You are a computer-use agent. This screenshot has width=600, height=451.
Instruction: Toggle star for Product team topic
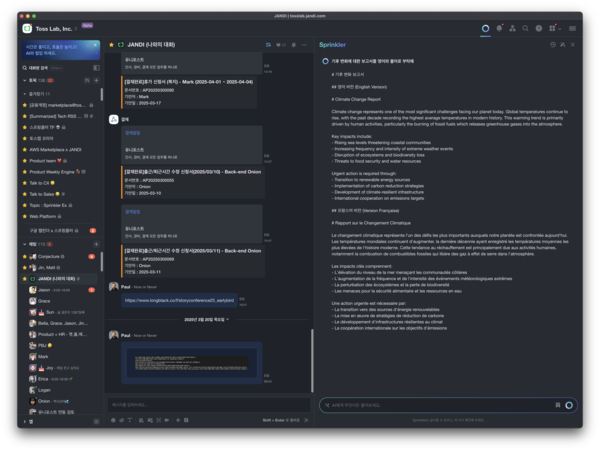point(25,160)
